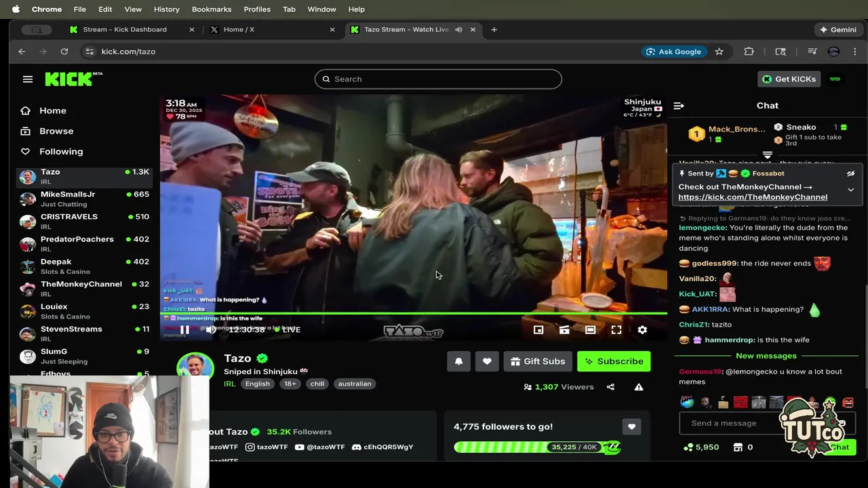Click the 5,950 channel points
The width and height of the screenshot is (868, 488).
coord(701,447)
